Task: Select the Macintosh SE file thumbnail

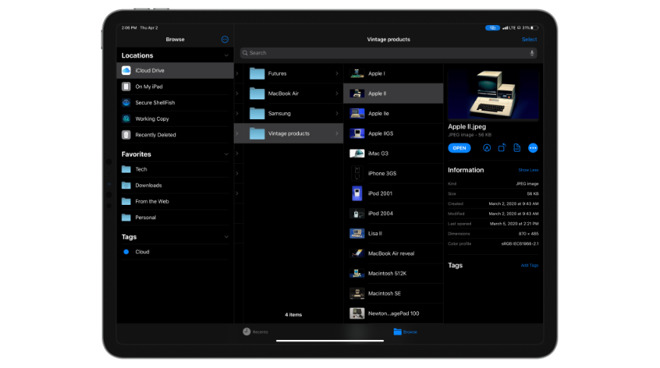Action: (x=357, y=293)
